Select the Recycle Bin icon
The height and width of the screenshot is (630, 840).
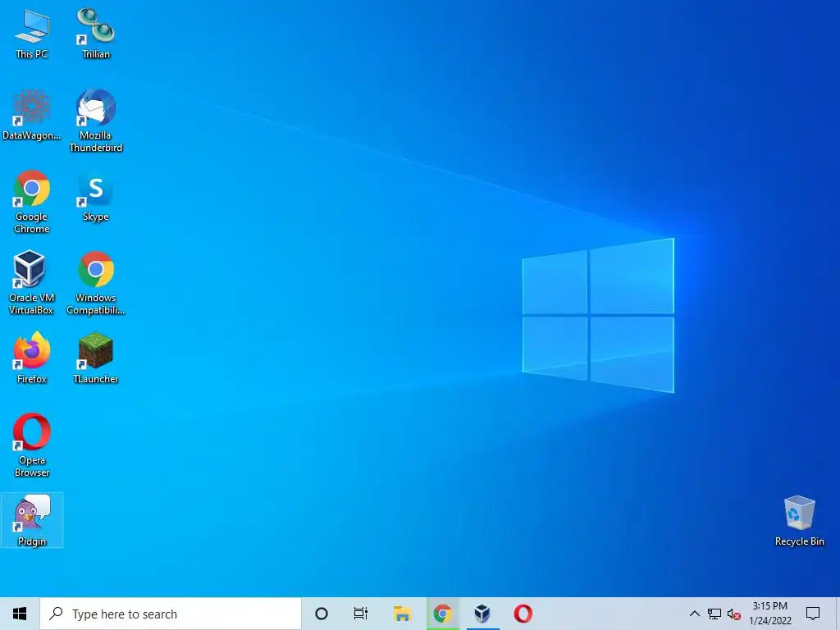(x=799, y=521)
